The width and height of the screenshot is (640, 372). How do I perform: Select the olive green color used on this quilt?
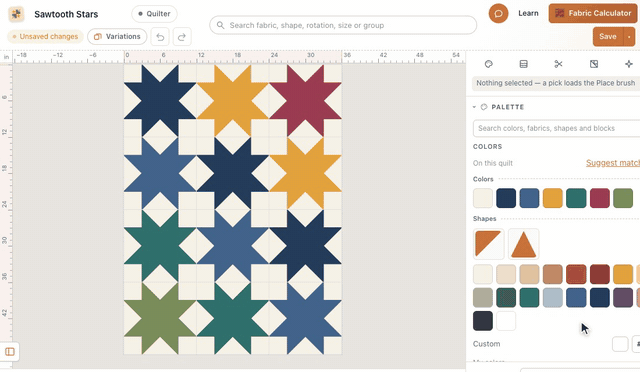[623, 198]
